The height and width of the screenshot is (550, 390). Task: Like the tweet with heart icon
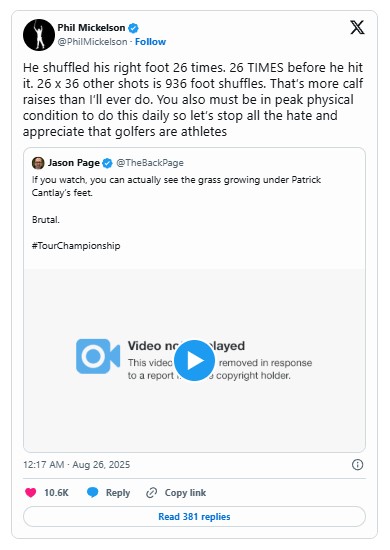(x=31, y=492)
